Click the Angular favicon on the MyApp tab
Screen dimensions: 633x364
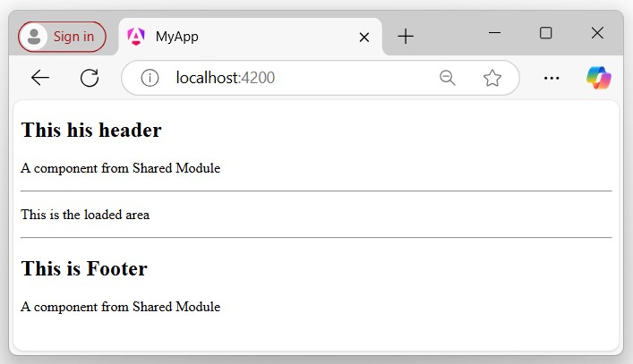point(136,37)
